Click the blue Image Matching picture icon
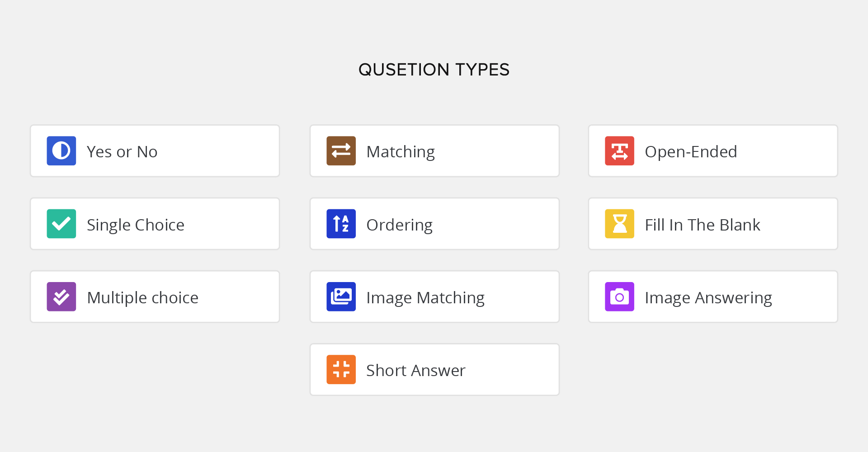The height and width of the screenshot is (452, 868). pos(341,297)
